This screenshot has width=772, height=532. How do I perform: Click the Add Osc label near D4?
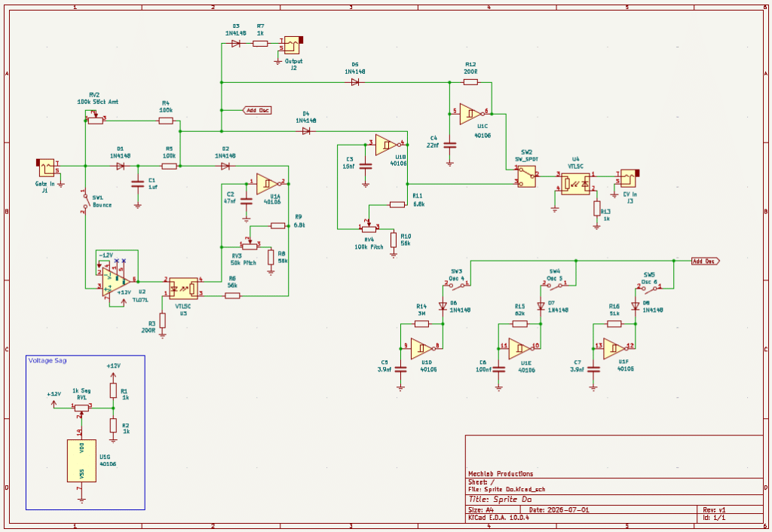[258, 110]
